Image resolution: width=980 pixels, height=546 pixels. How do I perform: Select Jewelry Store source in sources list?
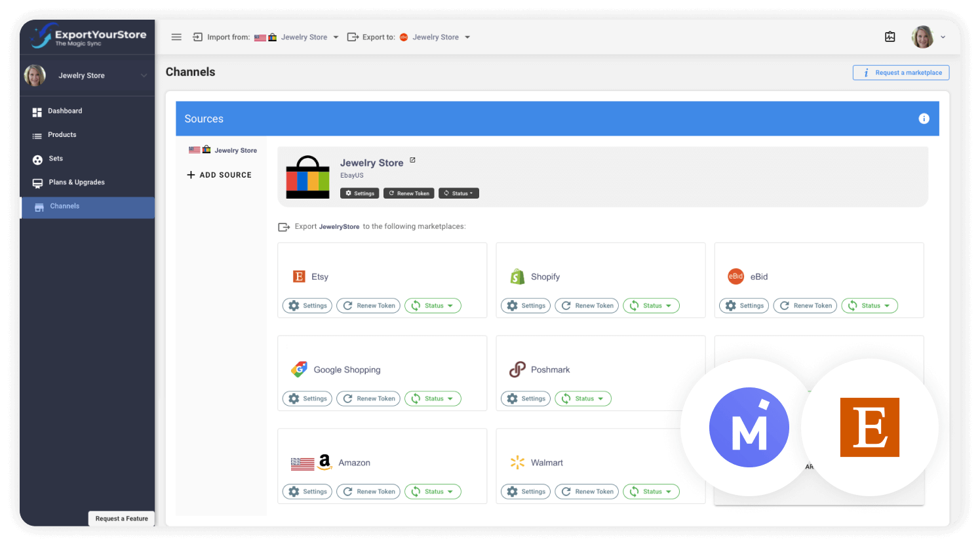click(x=223, y=150)
